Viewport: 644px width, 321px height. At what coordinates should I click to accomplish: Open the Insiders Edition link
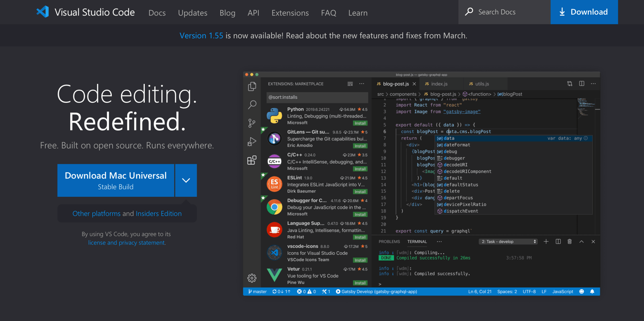158,213
